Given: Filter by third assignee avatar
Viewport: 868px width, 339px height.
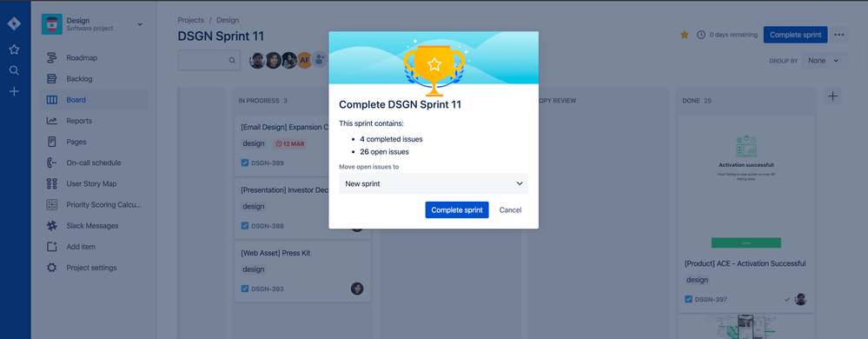Looking at the screenshot, I should click(289, 60).
